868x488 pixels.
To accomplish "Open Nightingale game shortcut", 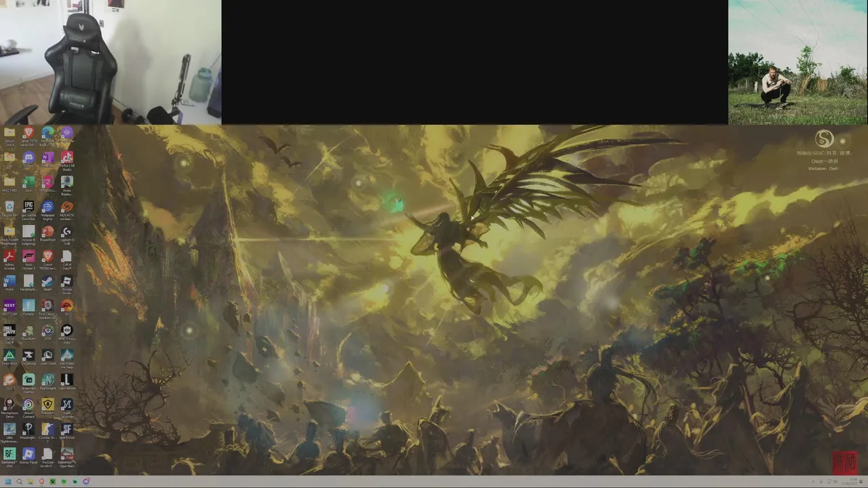I will [47, 382].
